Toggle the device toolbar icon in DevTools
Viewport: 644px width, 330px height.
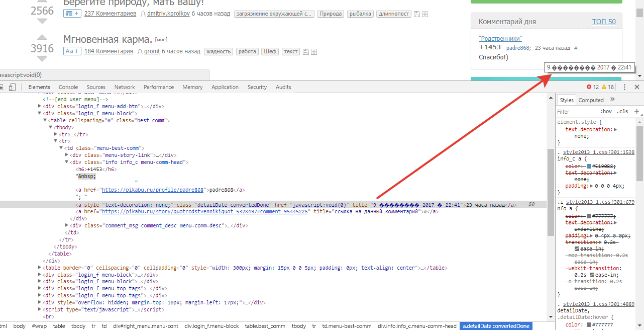click(12, 87)
